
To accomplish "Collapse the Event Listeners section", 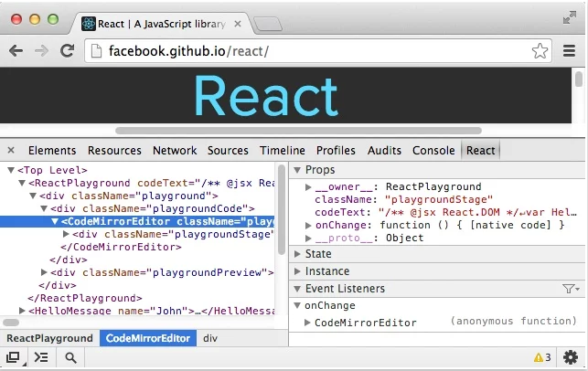I will click(x=297, y=289).
